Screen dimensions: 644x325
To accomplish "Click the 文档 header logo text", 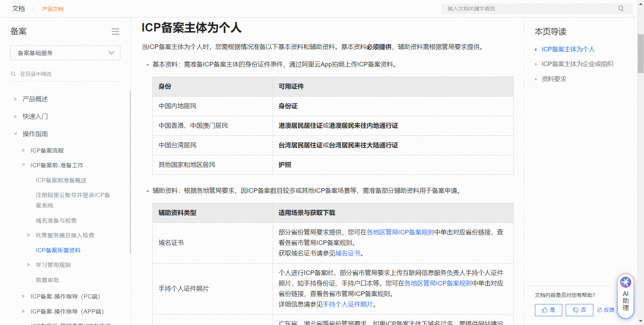I will [x=19, y=8].
